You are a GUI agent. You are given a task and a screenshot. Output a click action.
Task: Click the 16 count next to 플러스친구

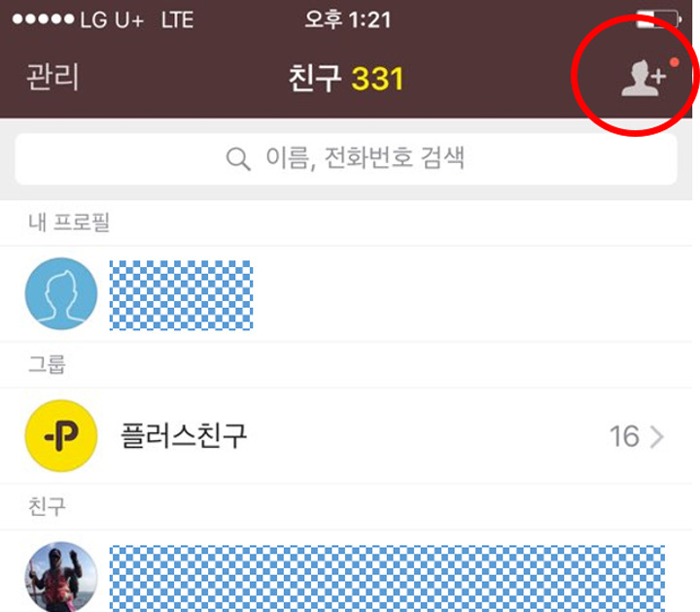(624, 436)
